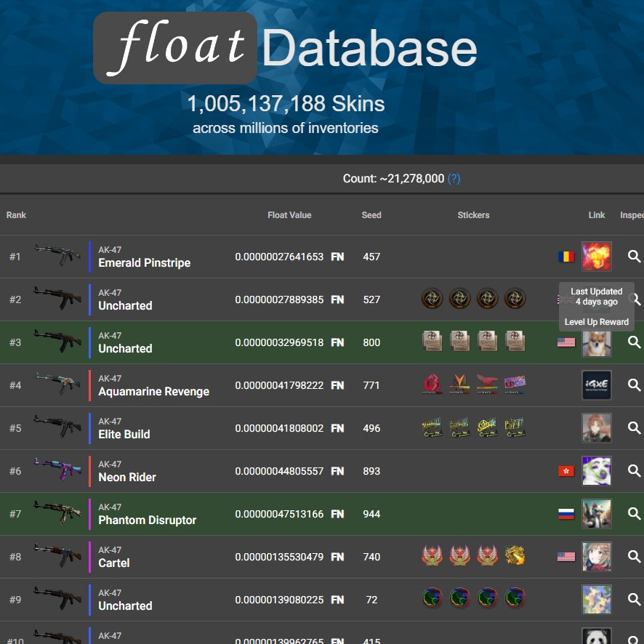Sort by Float Value column header
This screenshot has width=644, height=644.
point(289,215)
